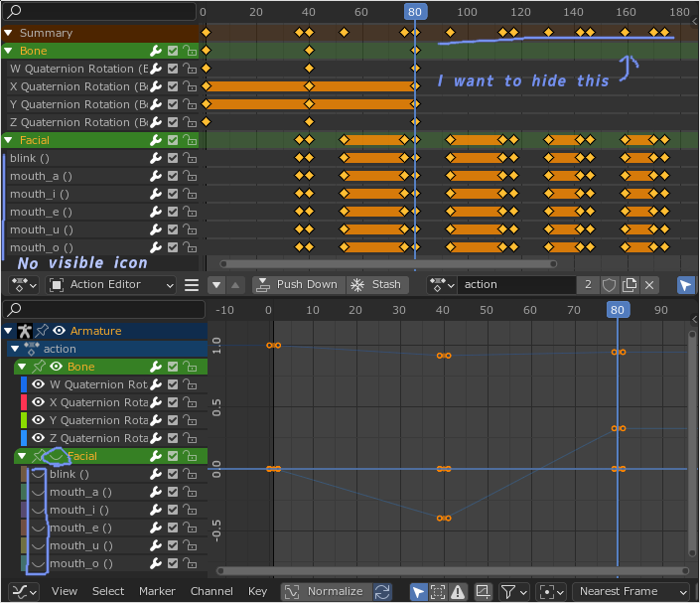Open the browse action dropdown
Image resolution: width=700 pixels, height=603 pixels.
pos(442,284)
